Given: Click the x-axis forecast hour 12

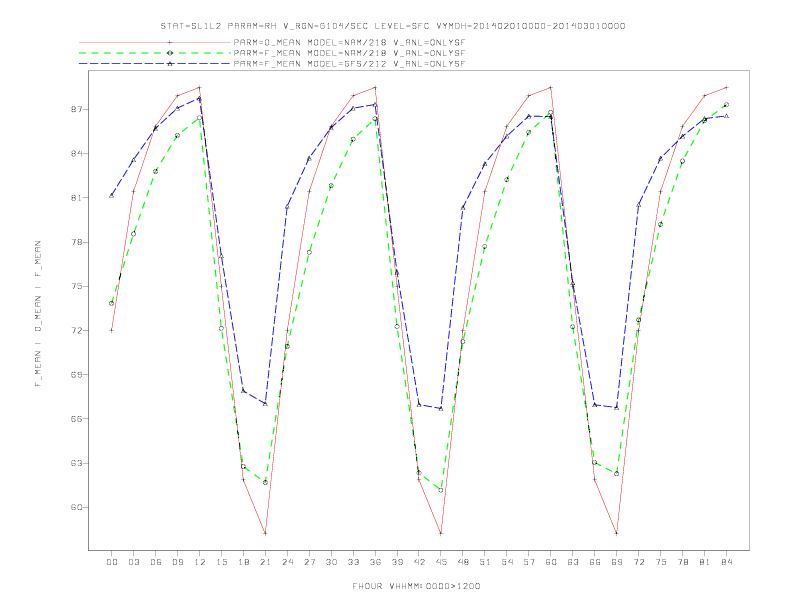Looking at the screenshot, I should (x=200, y=562).
